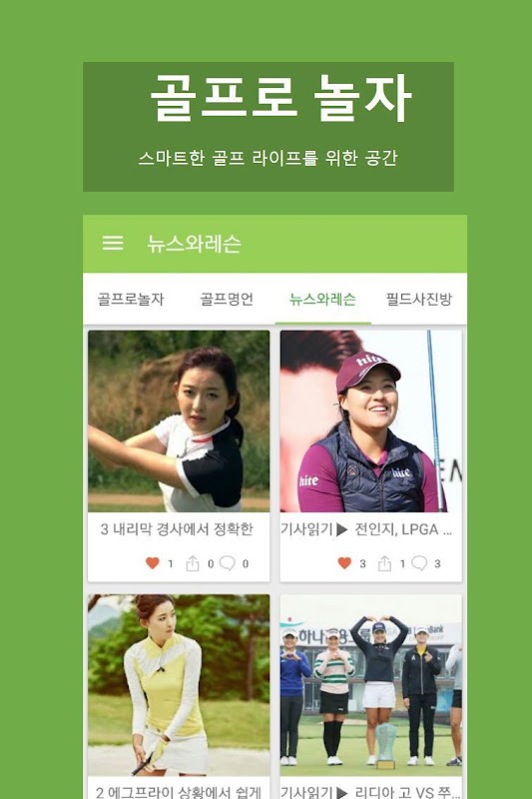The height and width of the screenshot is (799, 532).
Task: Switch to the 골프로놀자 tab
Action: (131, 299)
